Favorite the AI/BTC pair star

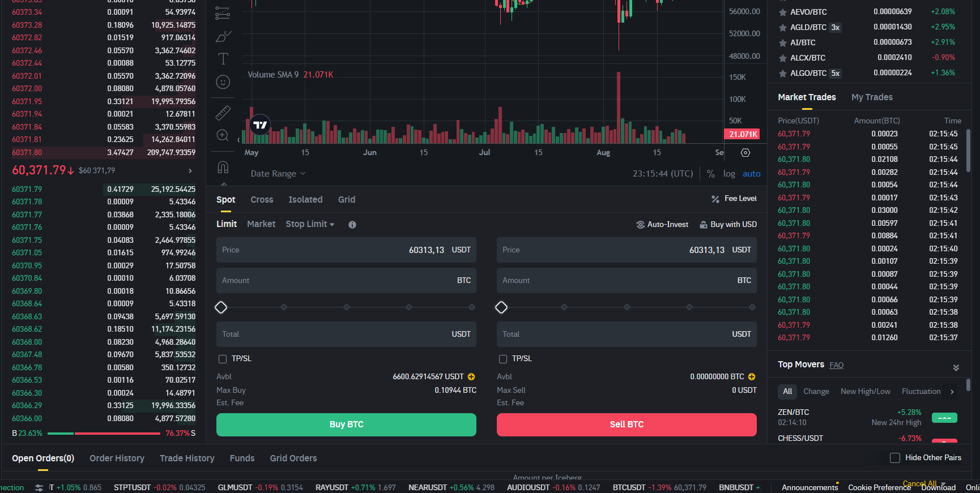pos(783,42)
